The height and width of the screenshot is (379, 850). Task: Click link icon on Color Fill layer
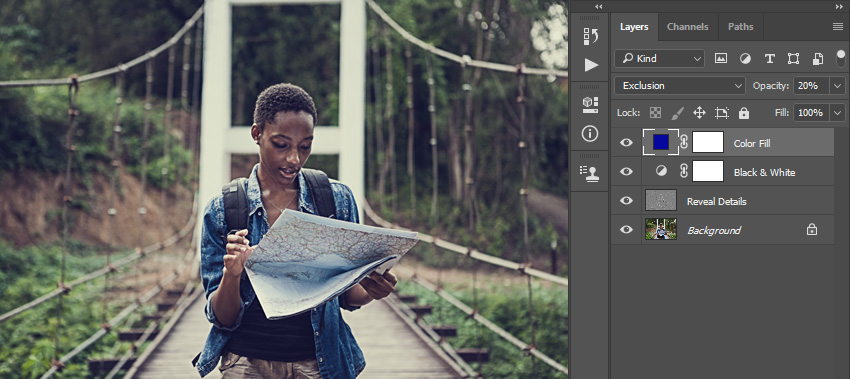coord(684,143)
